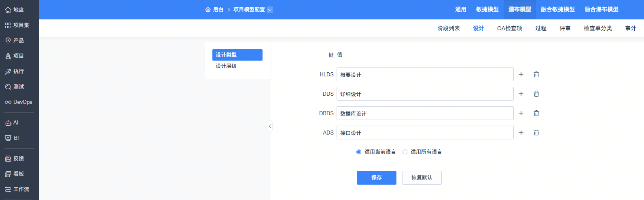Collapse the left design panel with chevron

[270, 126]
